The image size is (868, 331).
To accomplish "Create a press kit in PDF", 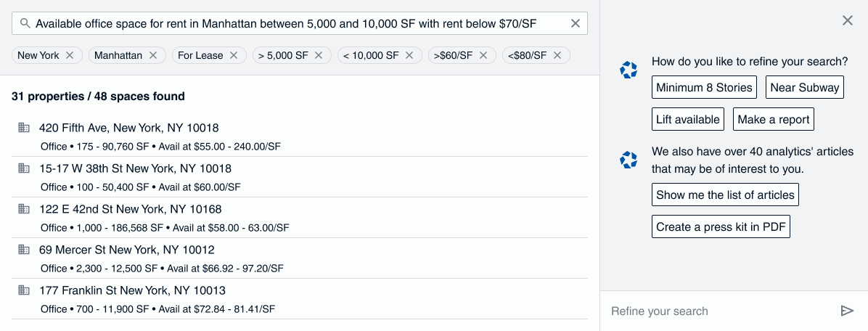I will click(721, 226).
